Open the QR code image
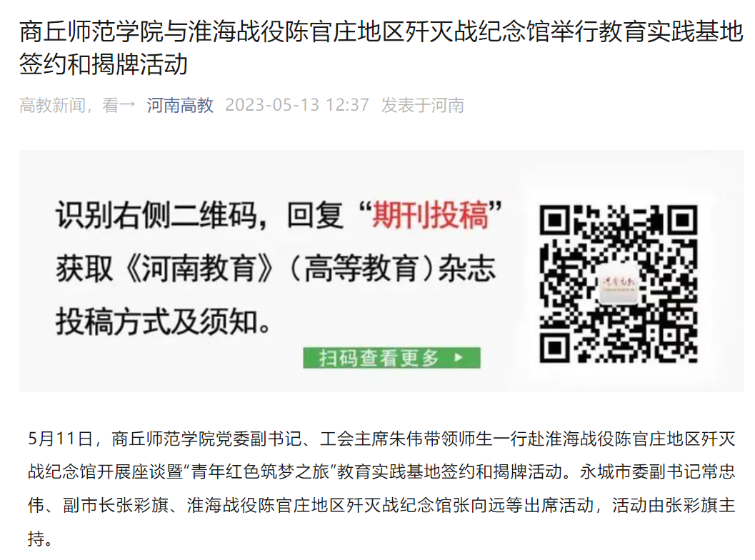 pyautogui.click(x=619, y=284)
